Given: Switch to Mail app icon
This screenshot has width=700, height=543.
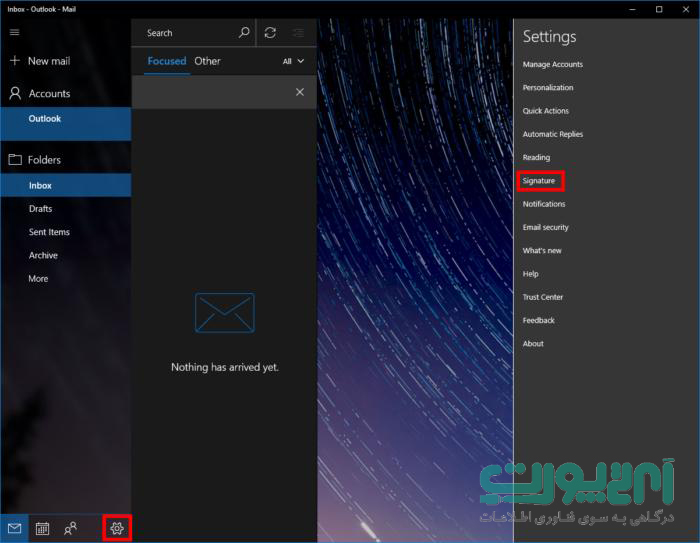Looking at the screenshot, I should tap(14, 528).
